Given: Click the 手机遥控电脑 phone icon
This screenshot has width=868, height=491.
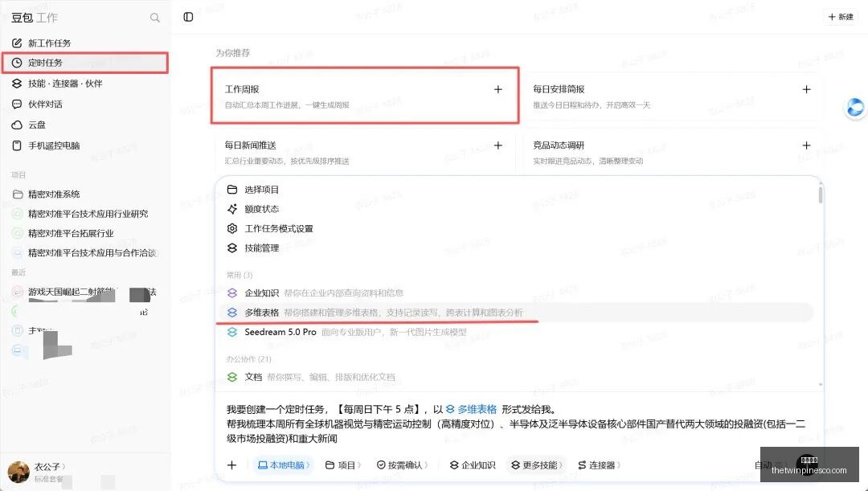Looking at the screenshot, I should click(17, 145).
